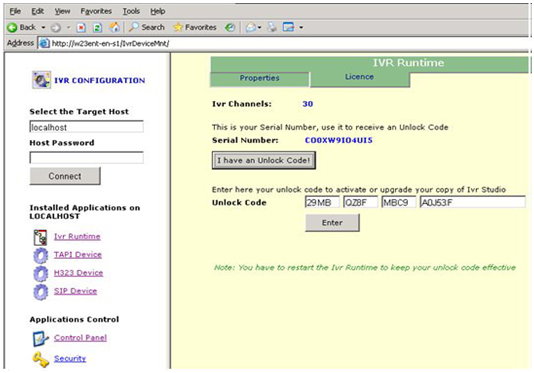Viewport: 534px width, 373px height.
Task: Click the Control Panel icon
Action: 41,339
